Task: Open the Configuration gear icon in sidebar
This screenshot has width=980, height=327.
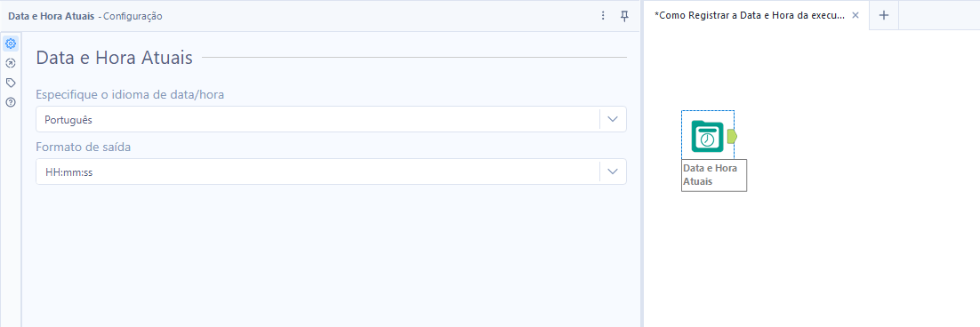Action: click(x=10, y=44)
